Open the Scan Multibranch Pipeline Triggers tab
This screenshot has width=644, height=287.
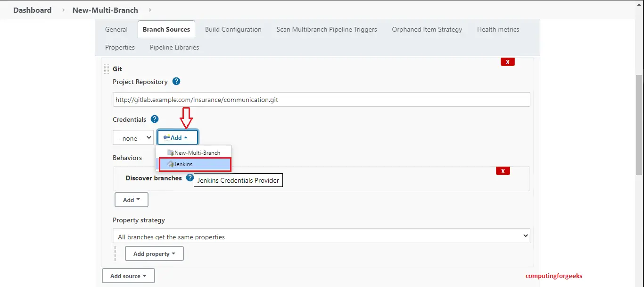pyautogui.click(x=326, y=29)
